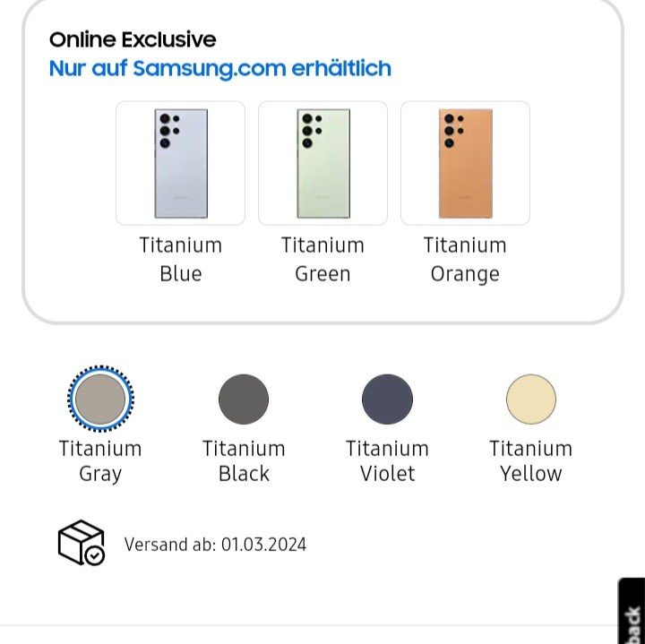The width and height of the screenshot is (645, 644).
Task: Click the shipping box icon
Action: click(81, 543)
